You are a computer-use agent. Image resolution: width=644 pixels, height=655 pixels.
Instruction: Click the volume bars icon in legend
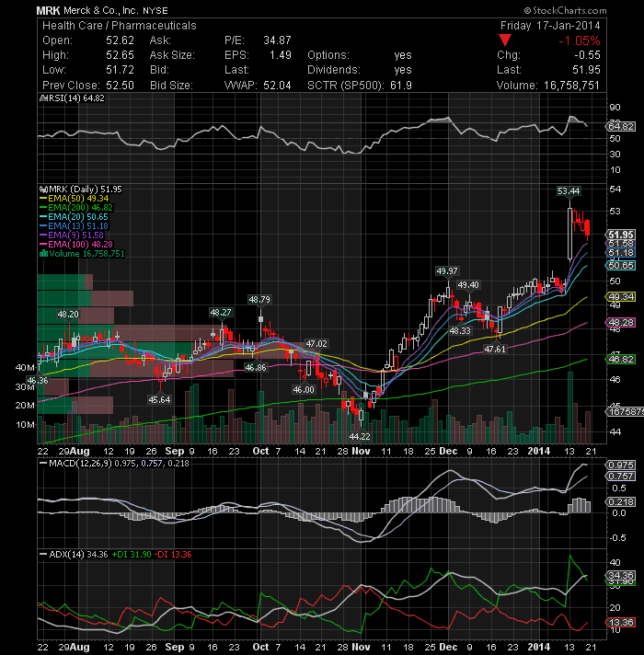pyautogui.click(x=43, y=254)
